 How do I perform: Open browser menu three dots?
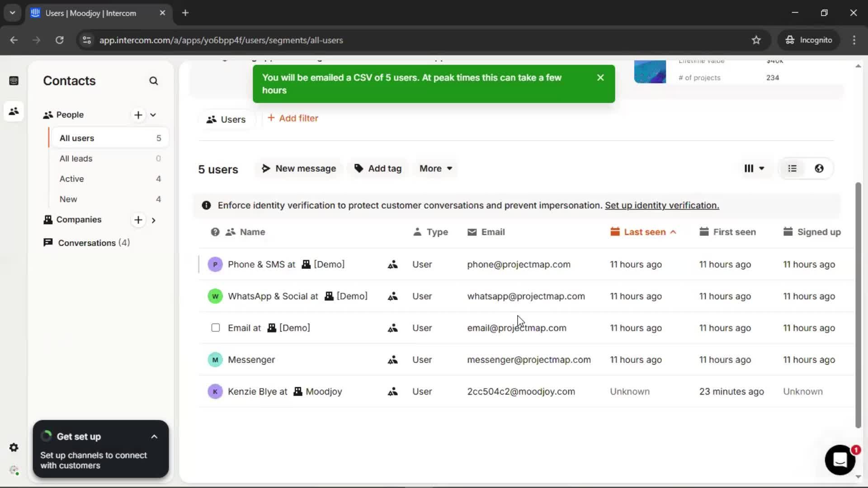tap(854, 40)
